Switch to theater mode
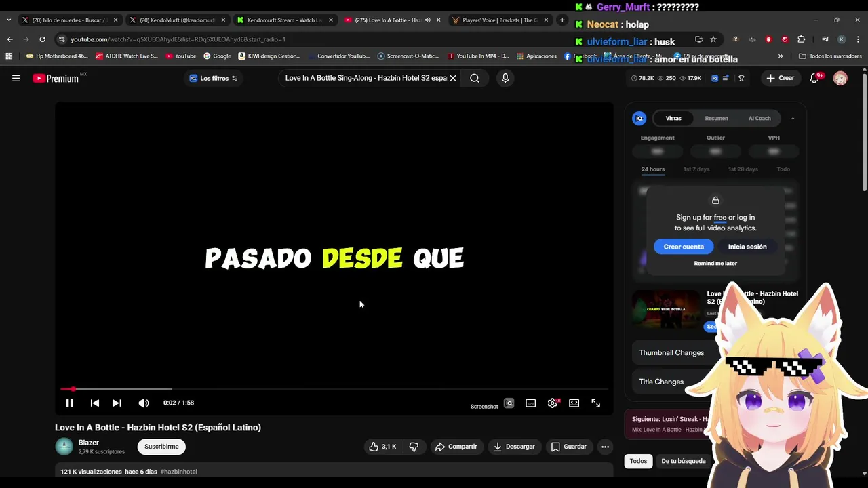 click(574, 403)
